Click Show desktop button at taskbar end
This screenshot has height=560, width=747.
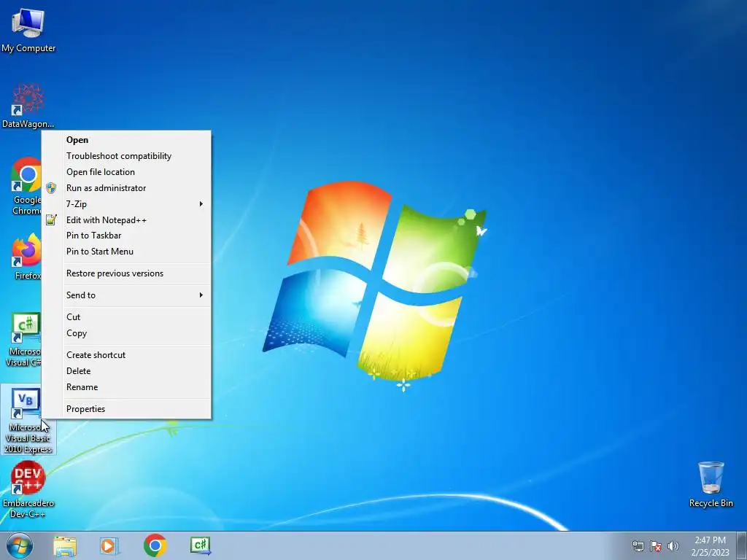(x=742, y=545)
